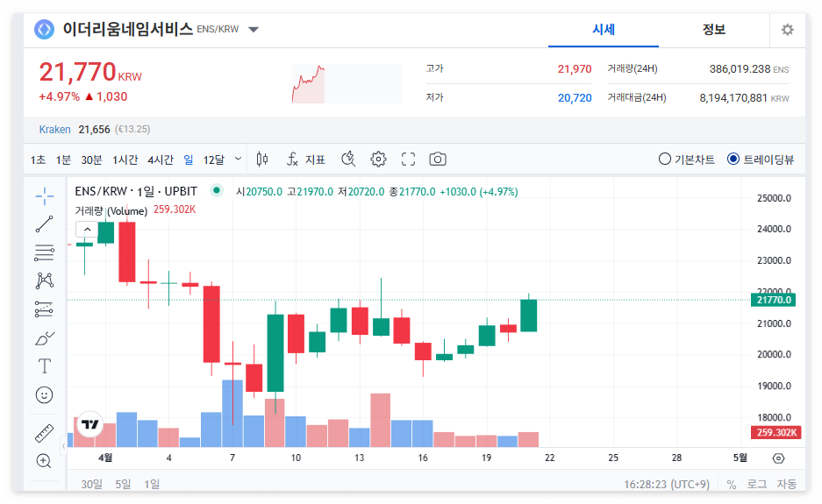
Task: Select the 12달 interval
Action: pyautogui.click(x=213, y=160)
